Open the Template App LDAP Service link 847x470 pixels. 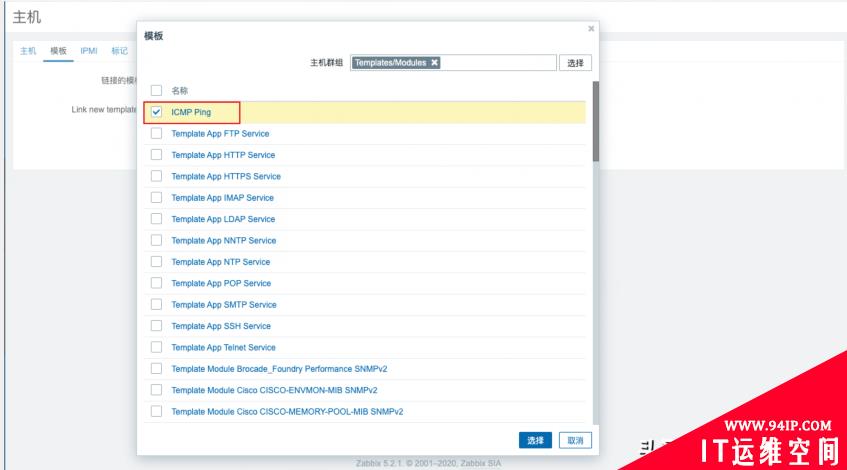[x=223, y=219]
